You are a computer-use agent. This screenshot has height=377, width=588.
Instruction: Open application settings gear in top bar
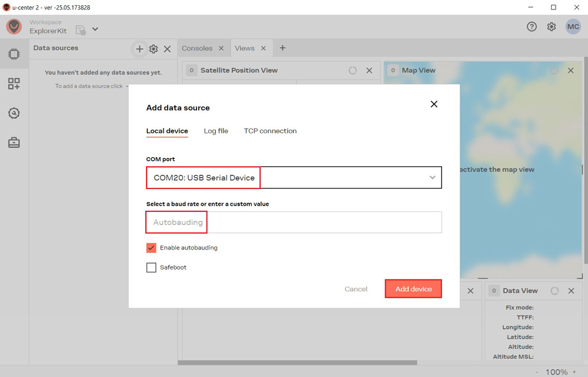tap(552, 27)
